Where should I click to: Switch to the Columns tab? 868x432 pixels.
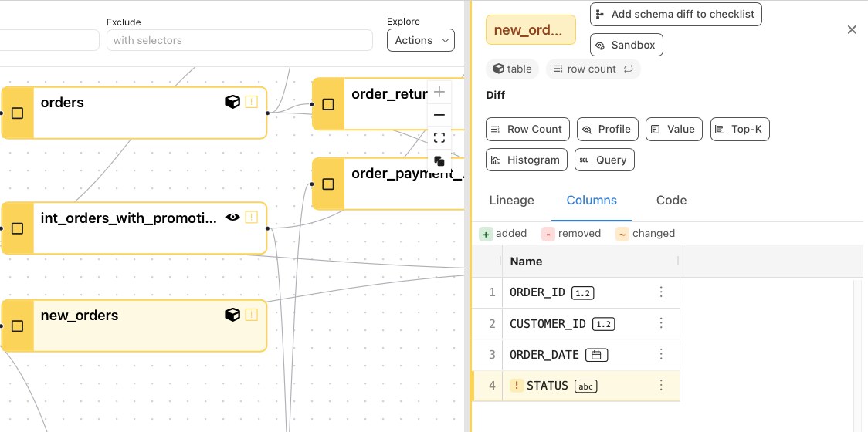click(x=592, y=201)
